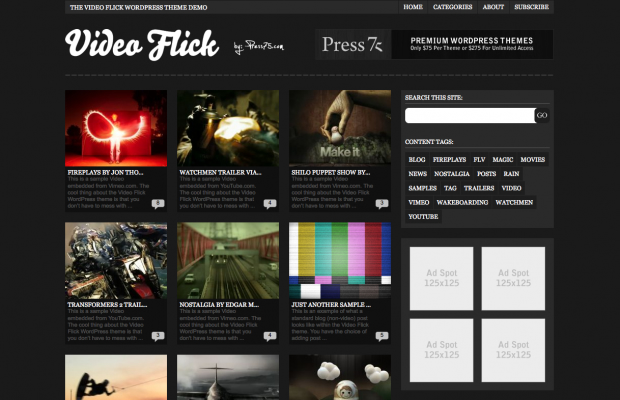
Task: Select the YouTube content tag
Action: click(x=423, y=217)
